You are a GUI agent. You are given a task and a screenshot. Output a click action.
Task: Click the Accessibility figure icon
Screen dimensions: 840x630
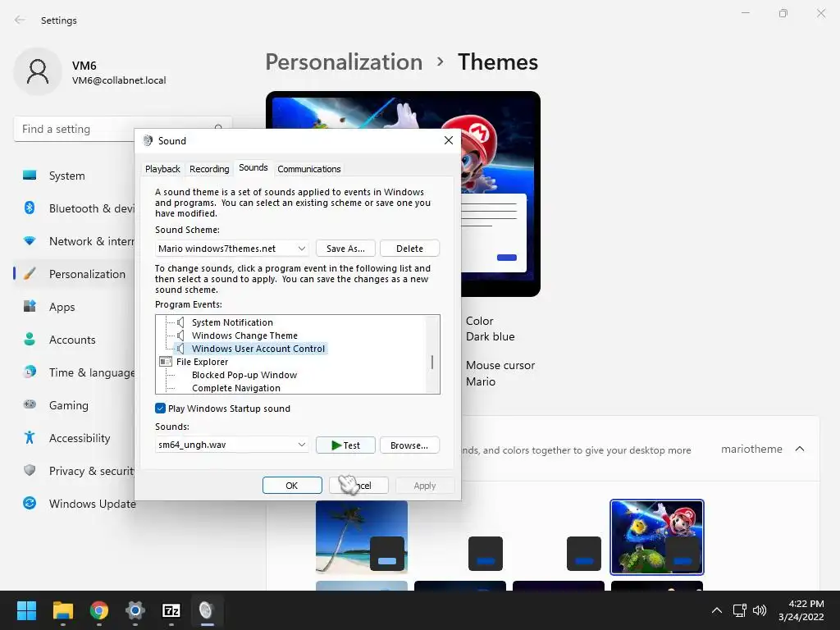(30, 438)
